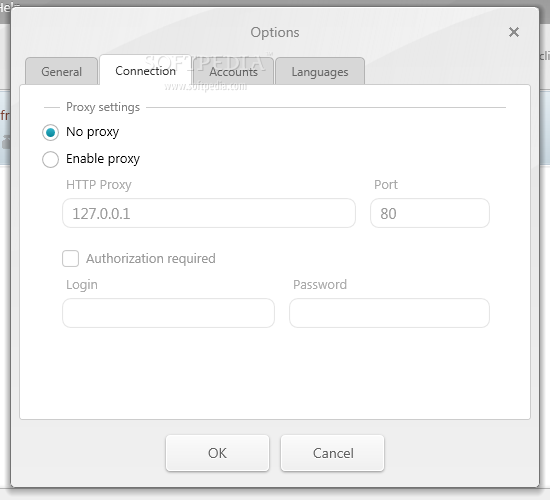This screenshot has width=550, height=500.
Task: Tick the Authorization required checkbox
Action: (71, 258)
